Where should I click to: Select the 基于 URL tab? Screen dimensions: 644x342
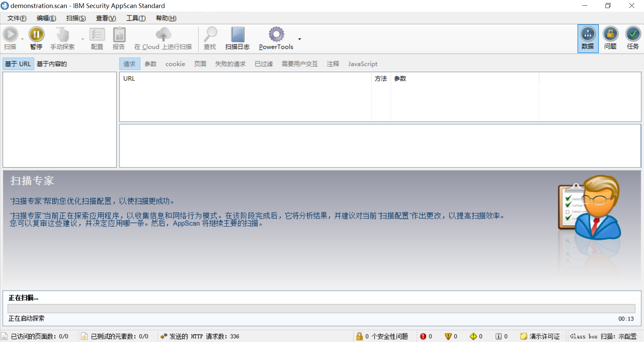[x=18, y=64]
